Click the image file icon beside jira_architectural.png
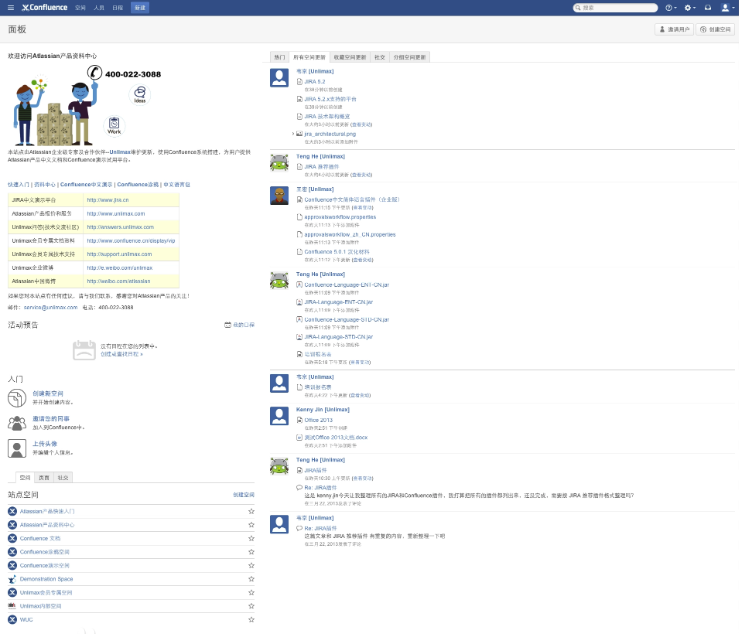This screenshot has width=739, height=634. point(299,134)
